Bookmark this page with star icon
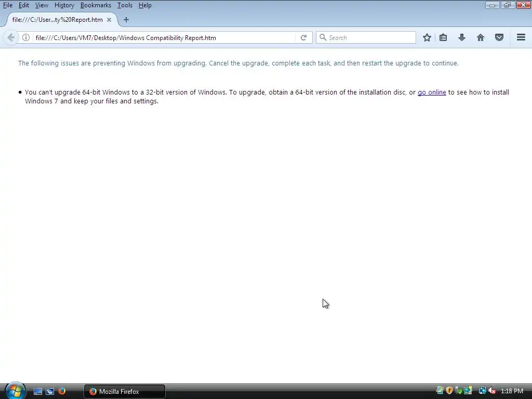Image resolution: width=532 pixels, height=399 pixels. 427,37
